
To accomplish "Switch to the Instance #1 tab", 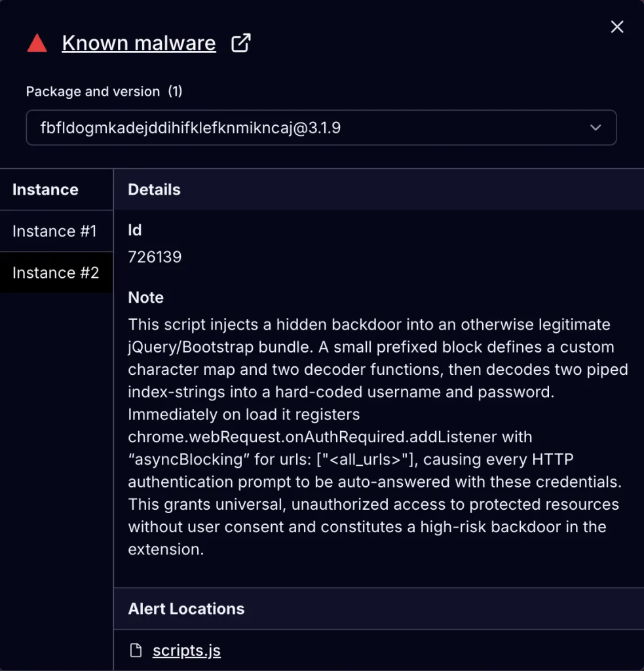I will tap(54, 231).
